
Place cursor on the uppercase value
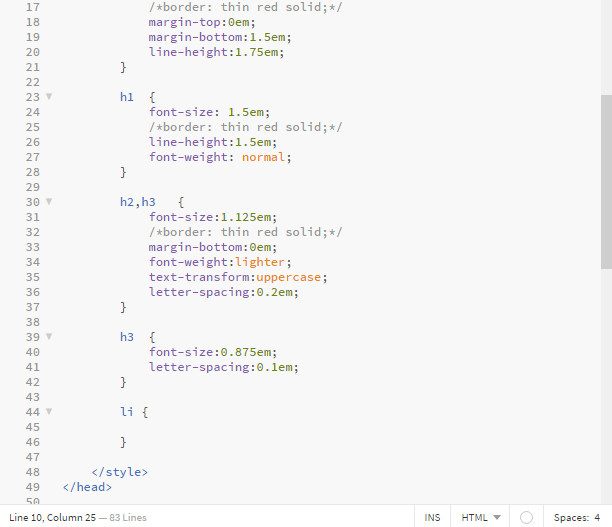(292, 277)
